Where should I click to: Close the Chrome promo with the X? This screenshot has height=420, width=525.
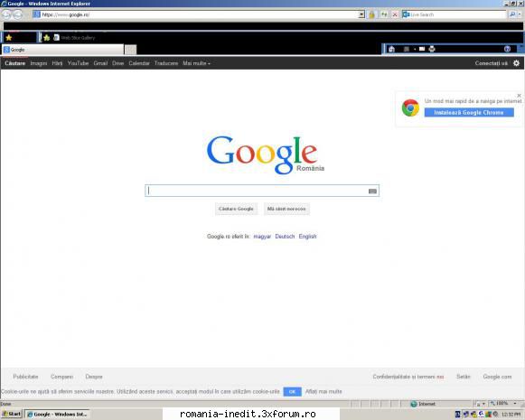tap(519, 96)
